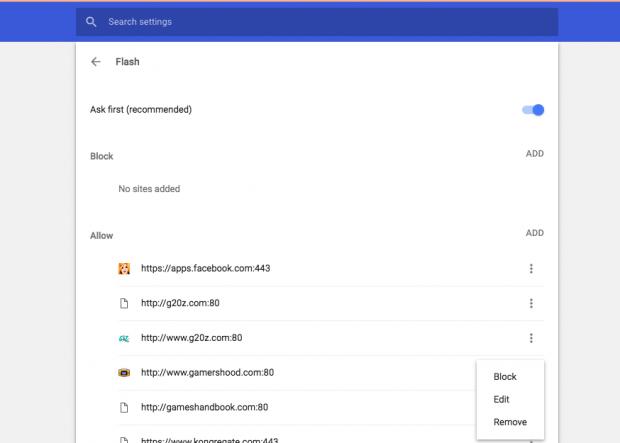Screen dimensions: 620x443
Task: Click the page icon beside http://g20z.com:80
Action: [x=125, y=304]
